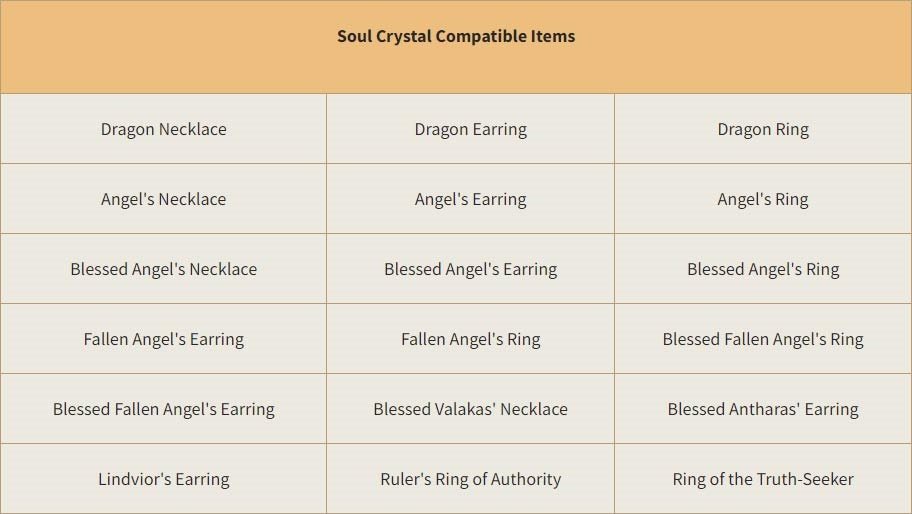Click Blessed Angel's Ring entry
This screenshot has height=514, width=912.
763,269
